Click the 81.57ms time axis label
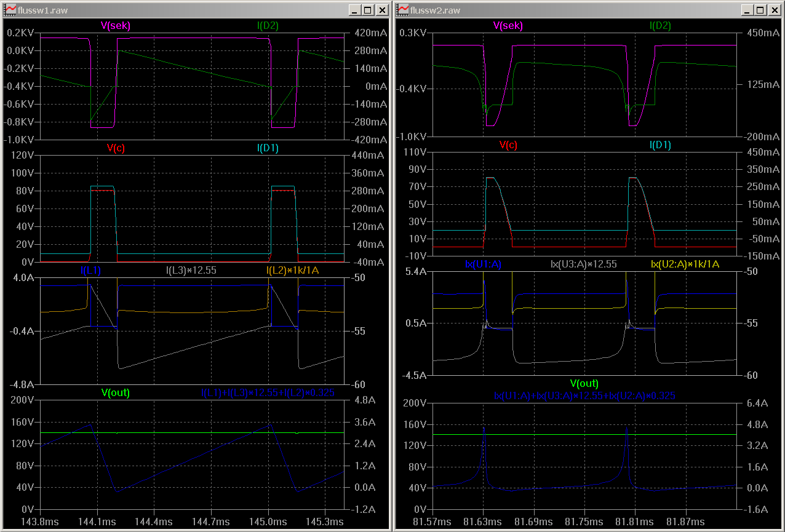 click(433, 521)
